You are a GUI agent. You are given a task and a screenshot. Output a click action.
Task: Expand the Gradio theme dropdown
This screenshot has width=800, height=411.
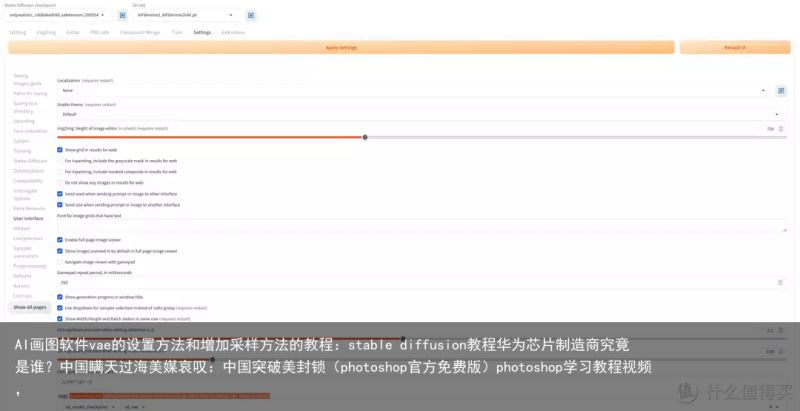click(x=421, y=114)
